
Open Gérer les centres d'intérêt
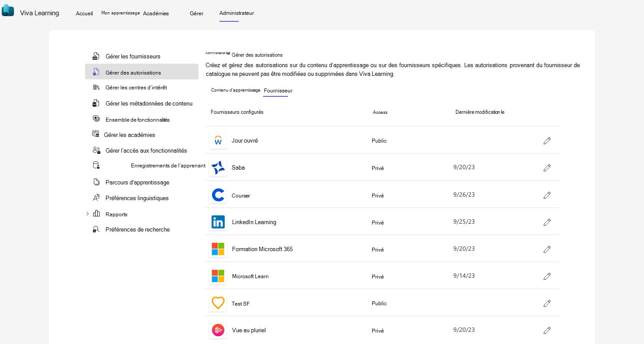136,88
